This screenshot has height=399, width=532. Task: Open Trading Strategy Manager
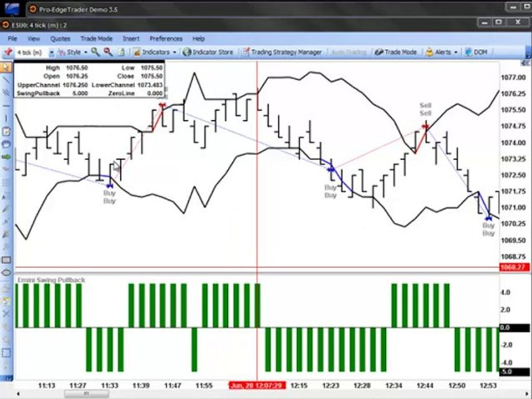pos(282,52)
